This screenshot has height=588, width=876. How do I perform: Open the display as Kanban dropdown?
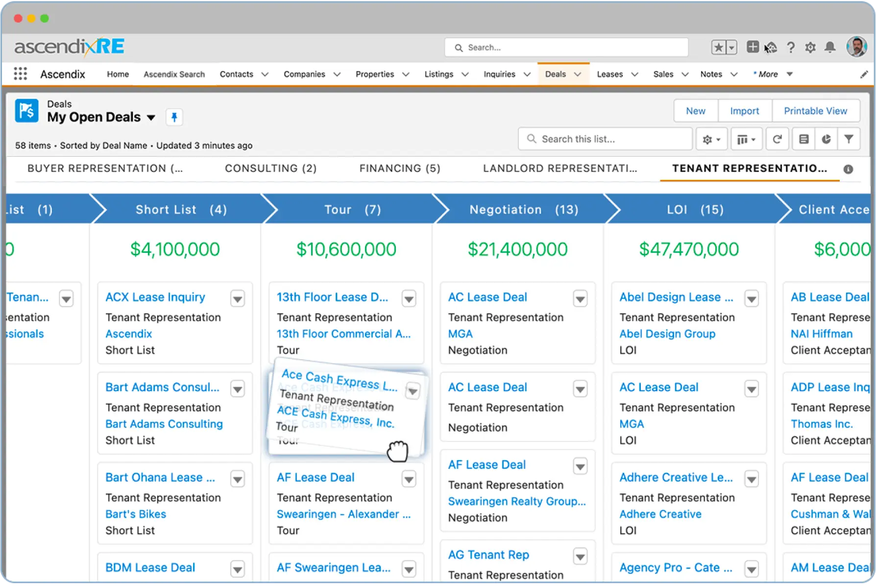coord(746,140)
